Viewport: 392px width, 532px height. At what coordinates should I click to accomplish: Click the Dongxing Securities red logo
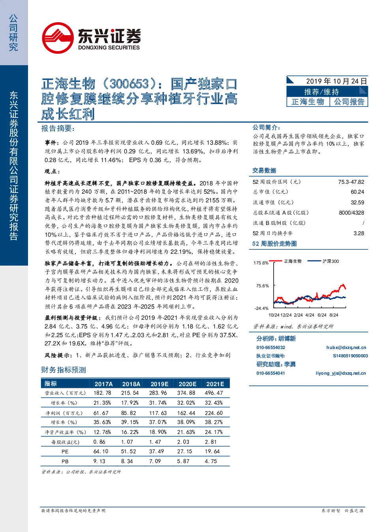click(58, 38)
